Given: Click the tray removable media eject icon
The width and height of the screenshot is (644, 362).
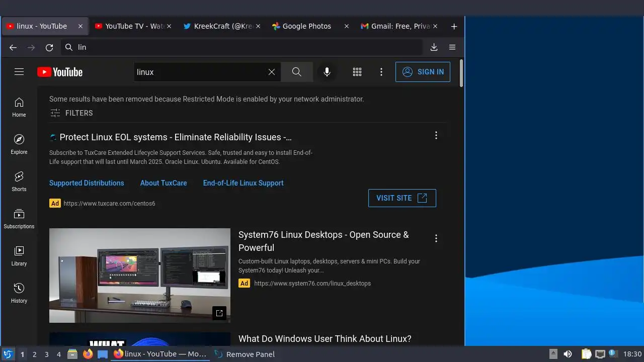Looking at the screenshot, I should [x=553, y=354].
